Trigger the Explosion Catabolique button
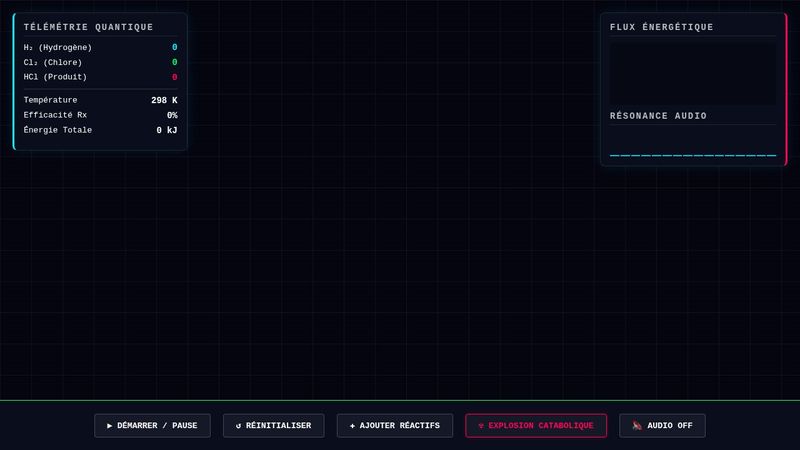The image size is (800, 450). (536, 426)
